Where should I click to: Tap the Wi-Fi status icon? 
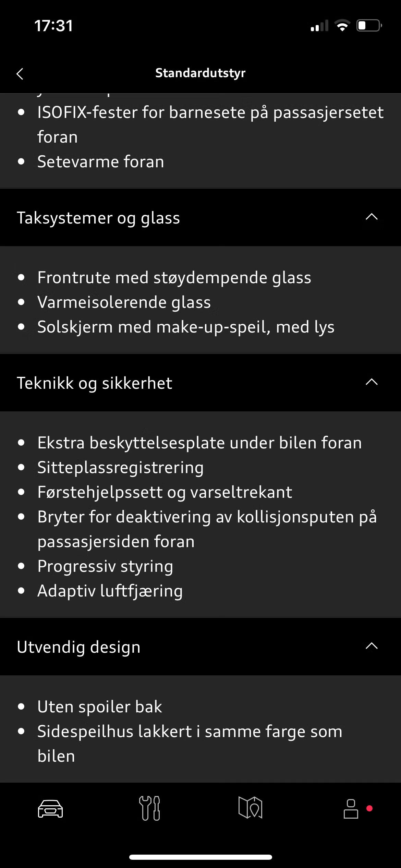342,25
